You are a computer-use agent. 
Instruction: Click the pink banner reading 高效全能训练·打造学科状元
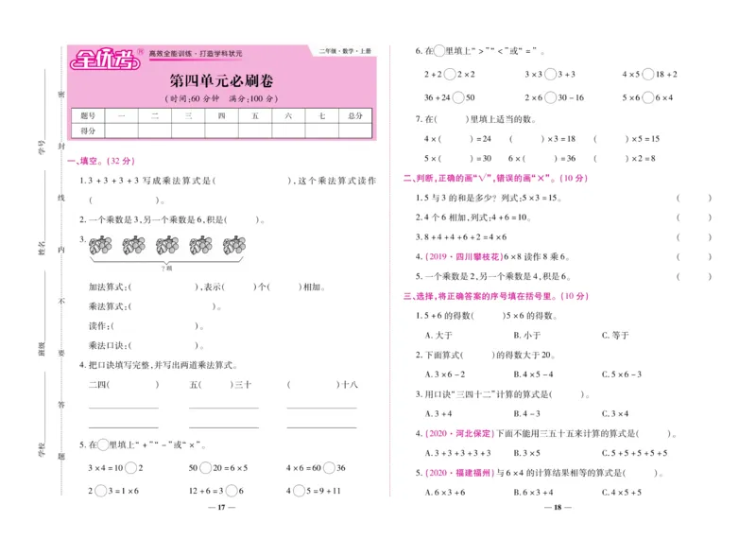click(198, 52)
